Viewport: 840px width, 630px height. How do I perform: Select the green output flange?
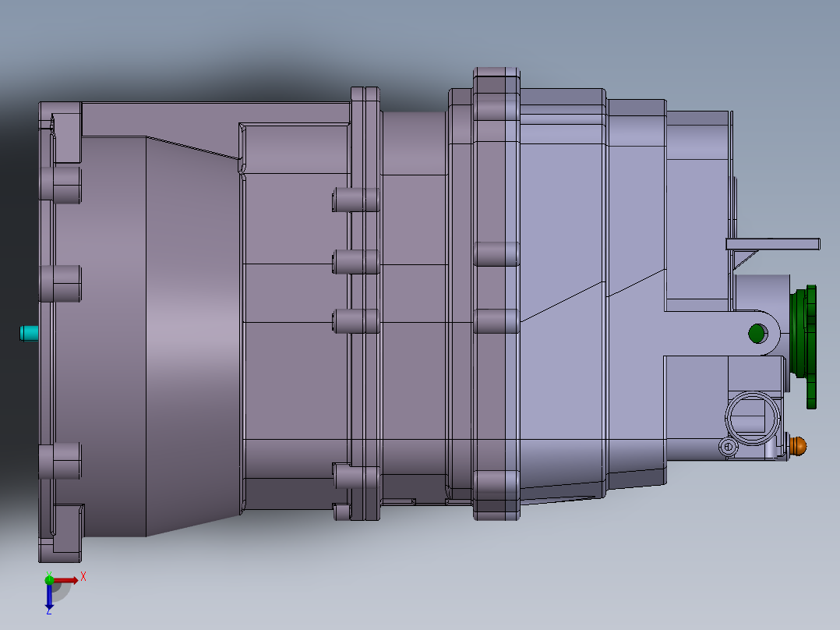[803, 346]
